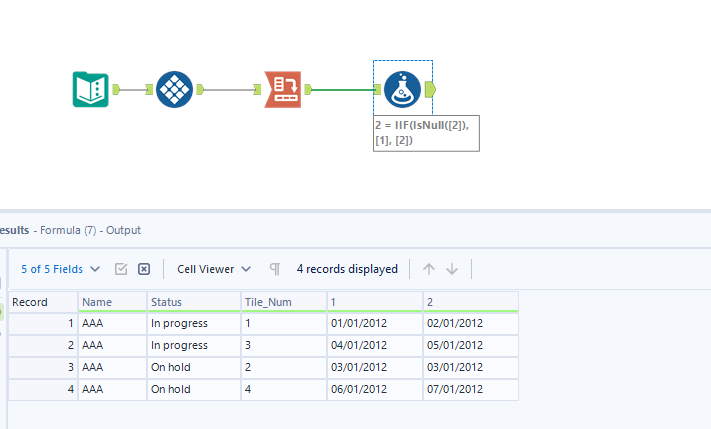Click the Tile_Num column header
This screenshot has width=711, height=429.
tap(283, 301)
